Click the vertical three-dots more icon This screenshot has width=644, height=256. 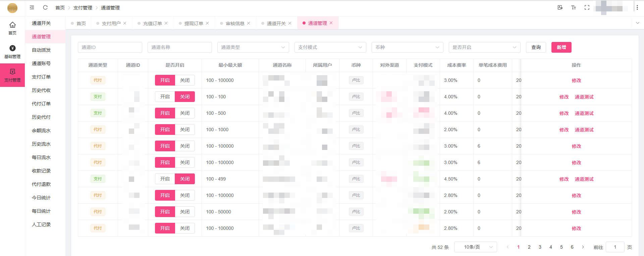pyautogui.click(x=637, y=7)
